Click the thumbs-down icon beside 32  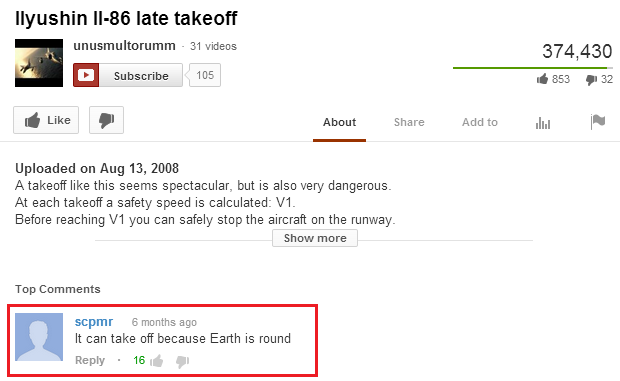[x=592, y=80]
